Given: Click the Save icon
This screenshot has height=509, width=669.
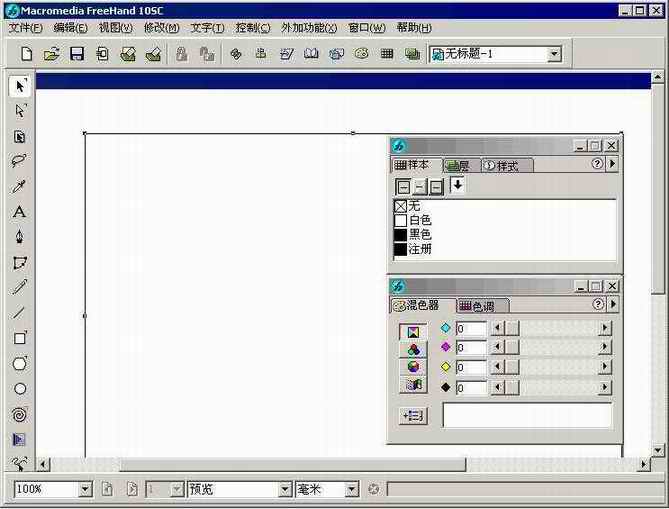Looking at the screenshot, I should pos(77,54).
